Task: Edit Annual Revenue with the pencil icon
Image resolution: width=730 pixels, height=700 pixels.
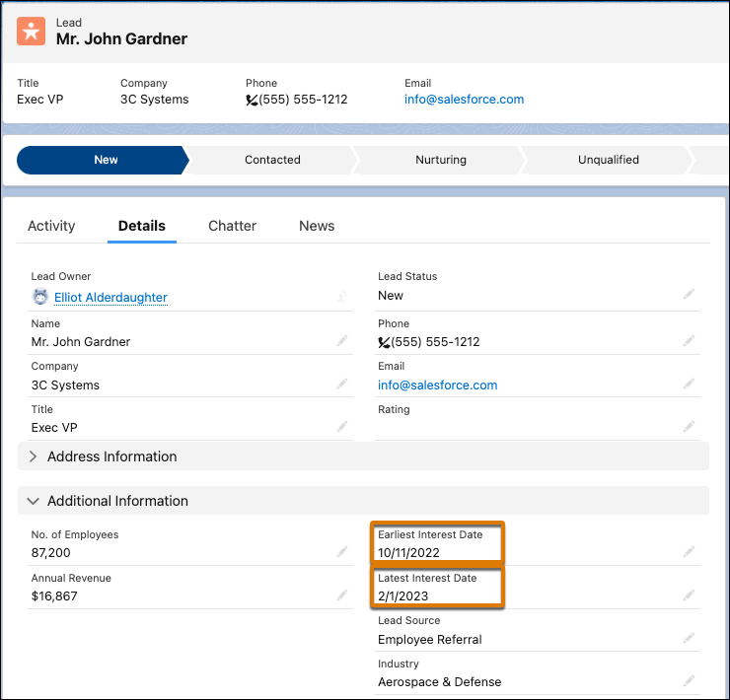Action: coord(342,595)
